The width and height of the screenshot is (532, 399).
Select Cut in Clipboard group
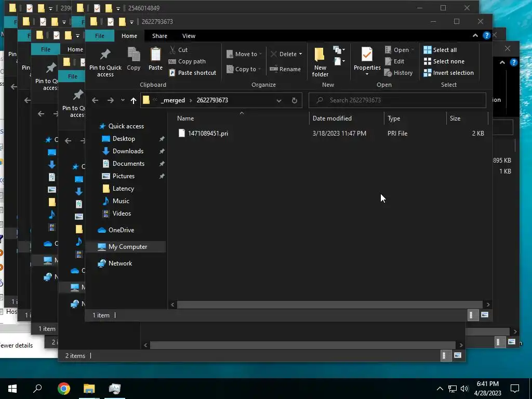(x=179, y=50)
